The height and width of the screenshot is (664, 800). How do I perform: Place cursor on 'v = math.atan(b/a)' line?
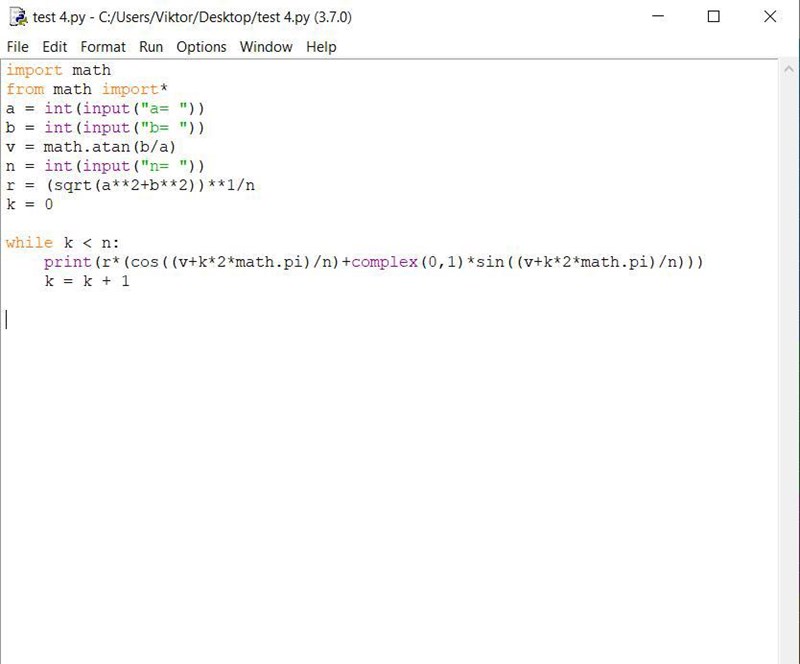point(91,147)
